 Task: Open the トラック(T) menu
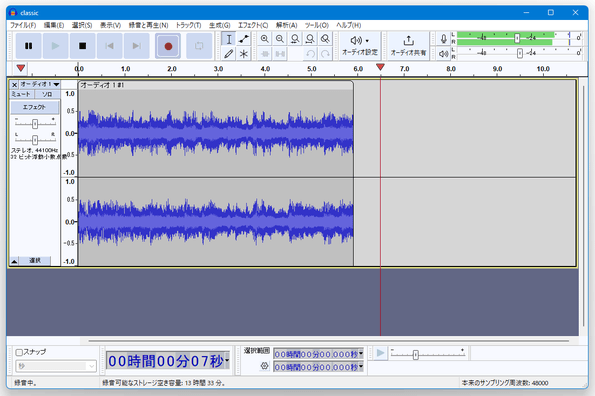(x=188, y=25)
